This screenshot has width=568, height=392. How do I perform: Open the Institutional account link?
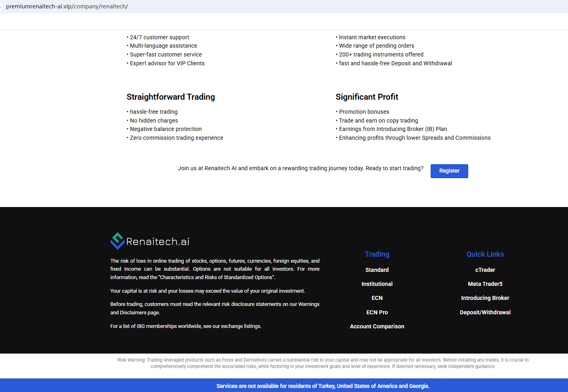[377, 284]
